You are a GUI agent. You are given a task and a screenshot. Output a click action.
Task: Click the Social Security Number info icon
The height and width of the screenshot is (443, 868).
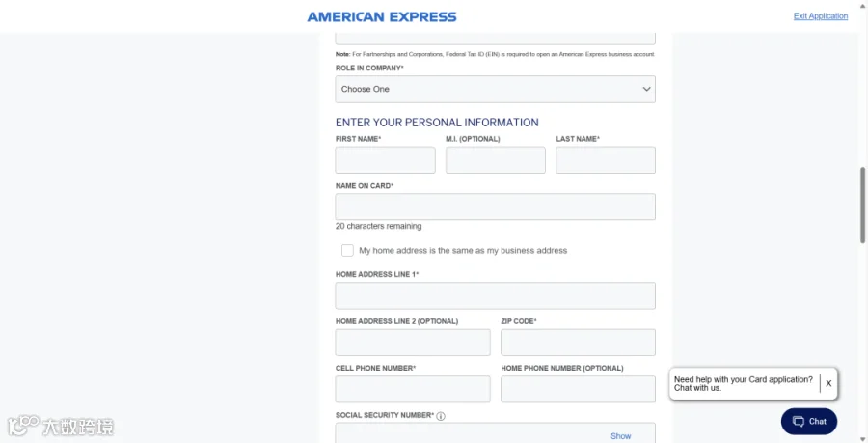tap(441, 416)
